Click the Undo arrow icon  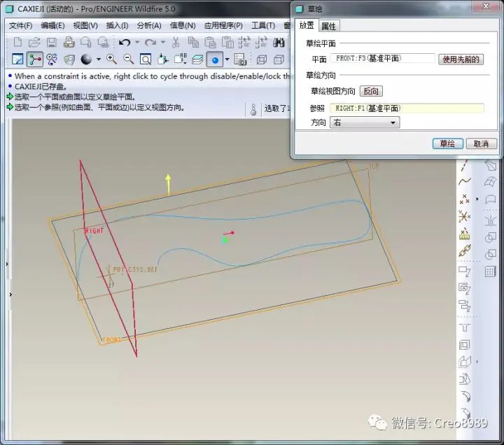click(125, 43)
